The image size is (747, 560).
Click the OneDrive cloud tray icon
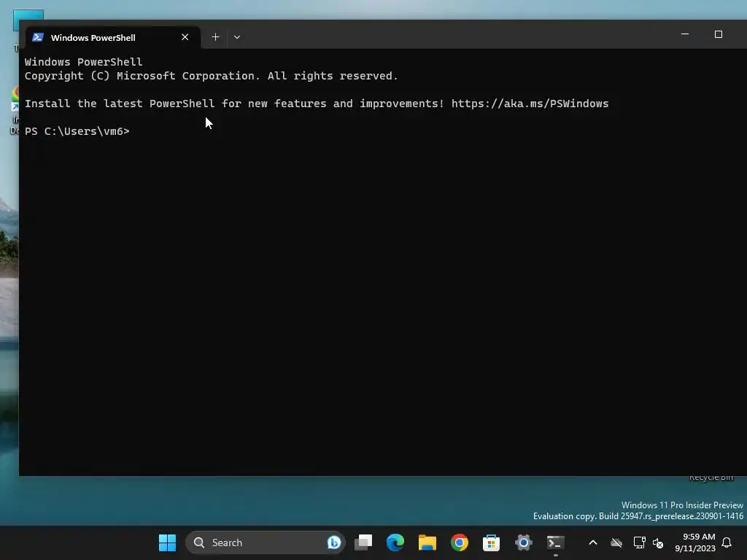coord(616,542)
